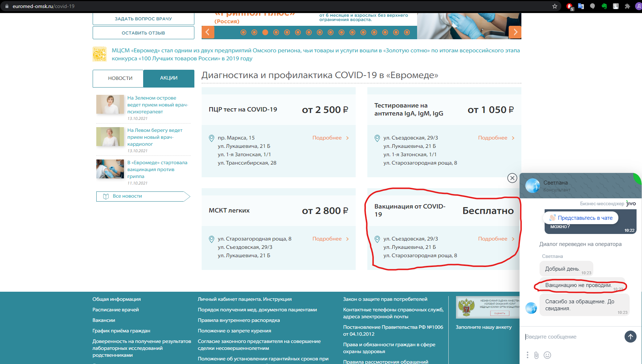Select the second-to-last banner slide dot
The width and height of the screenshot is (642, 364).
pos(396,32)
